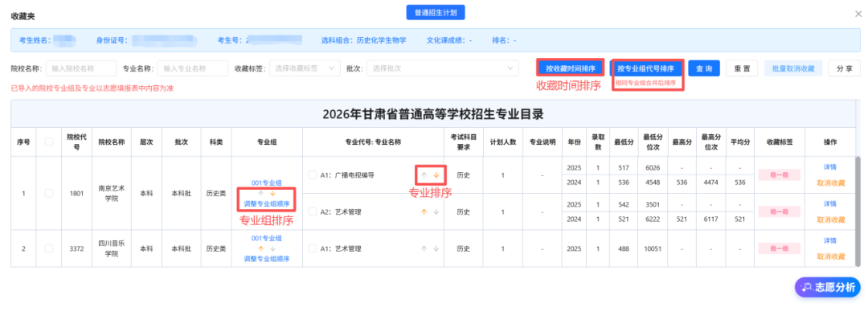Move A2 艺术管理 major down
868x324 pixels.
pyautogui.click(x=436, y=211)
